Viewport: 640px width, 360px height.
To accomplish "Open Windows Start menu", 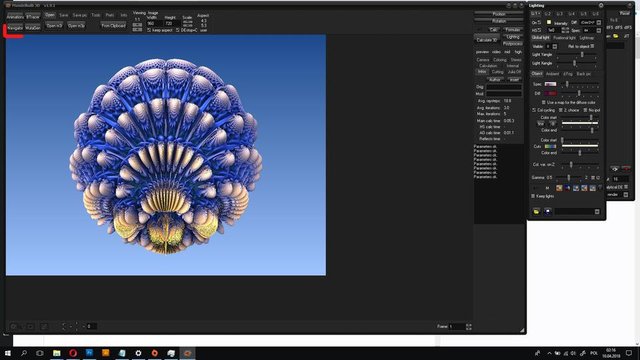I will [8, 353].
